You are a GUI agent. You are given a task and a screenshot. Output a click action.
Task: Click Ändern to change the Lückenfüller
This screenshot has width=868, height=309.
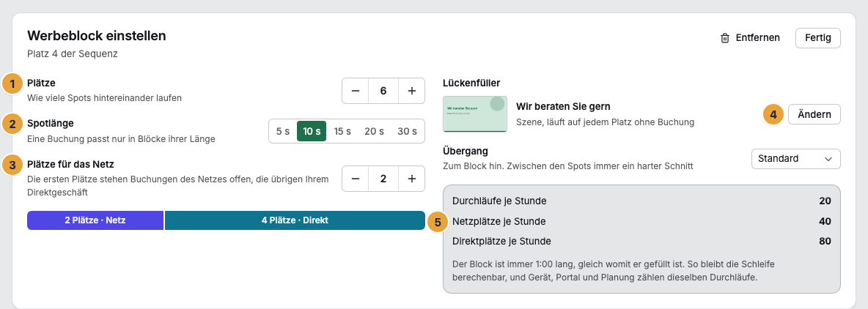(x=814, y=114)
